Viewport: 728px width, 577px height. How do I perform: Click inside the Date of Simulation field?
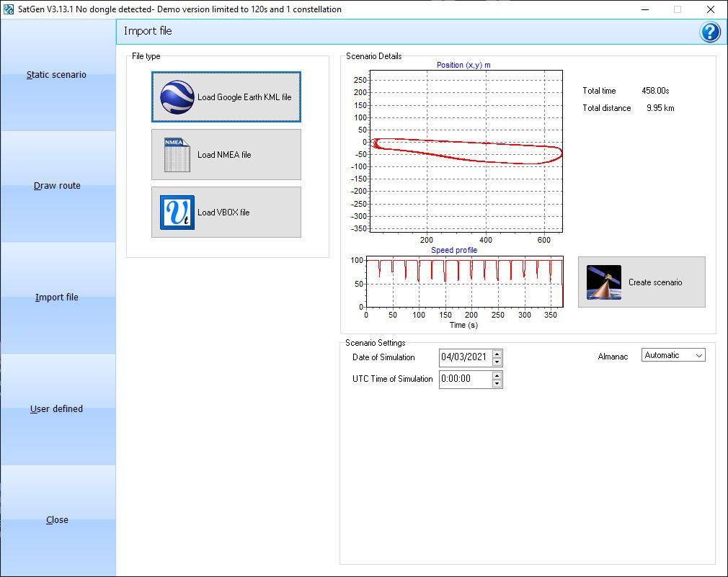465,357
